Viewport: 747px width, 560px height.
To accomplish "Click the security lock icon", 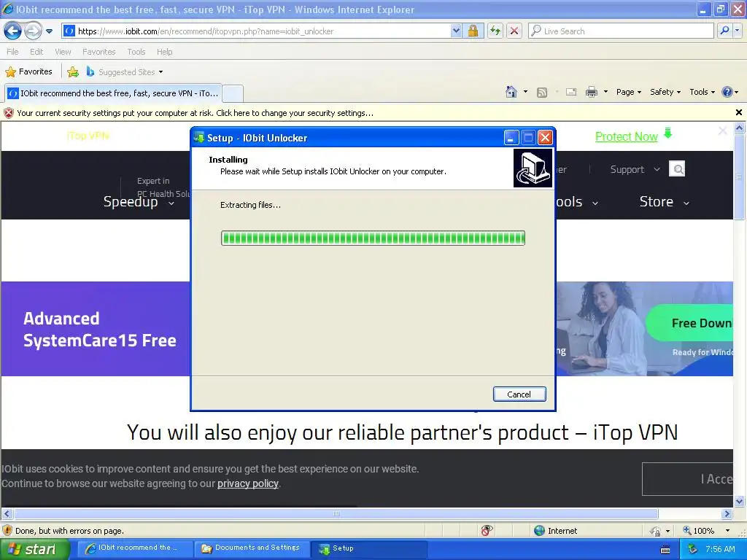I will pyautogui.click(x=473, y=31).
